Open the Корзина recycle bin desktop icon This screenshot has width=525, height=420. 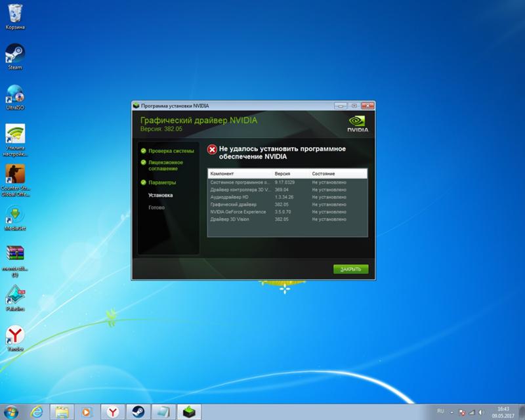(x=15, y=17)
